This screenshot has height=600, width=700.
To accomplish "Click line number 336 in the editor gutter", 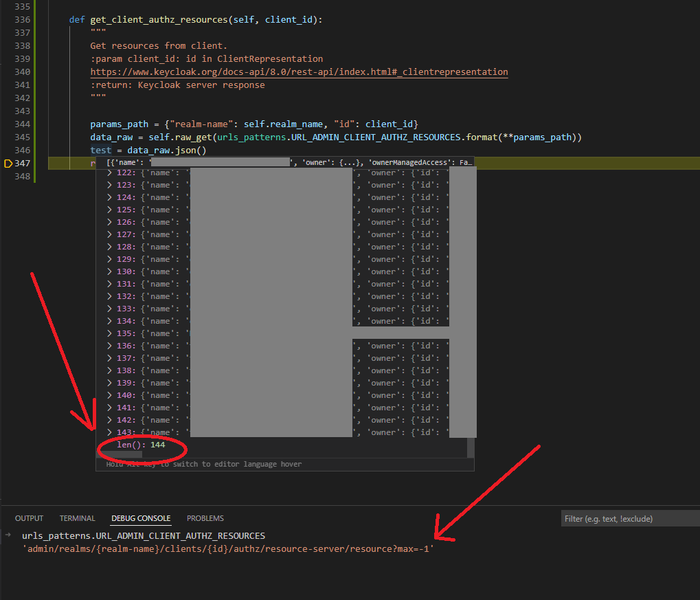I will click(x=22, y=19).
